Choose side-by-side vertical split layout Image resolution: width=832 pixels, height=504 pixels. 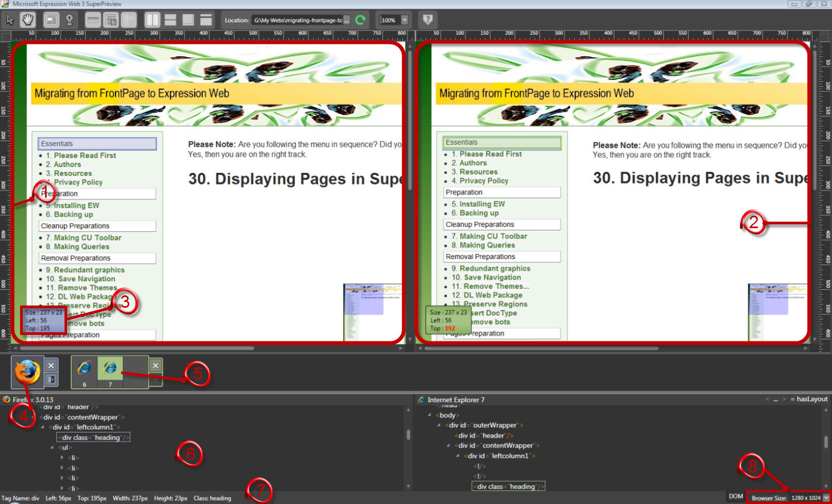[x=152, y=21]
